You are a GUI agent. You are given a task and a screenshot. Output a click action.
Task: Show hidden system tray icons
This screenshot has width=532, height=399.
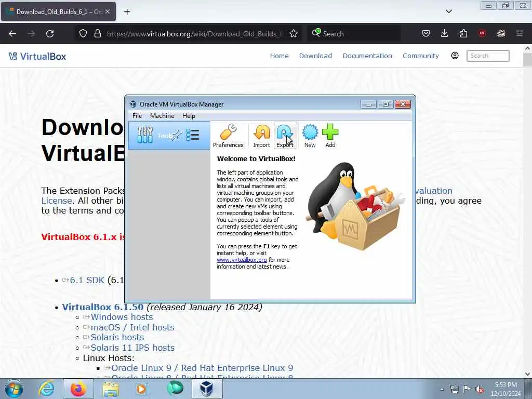pyautogui.click(x=442, y=390)
